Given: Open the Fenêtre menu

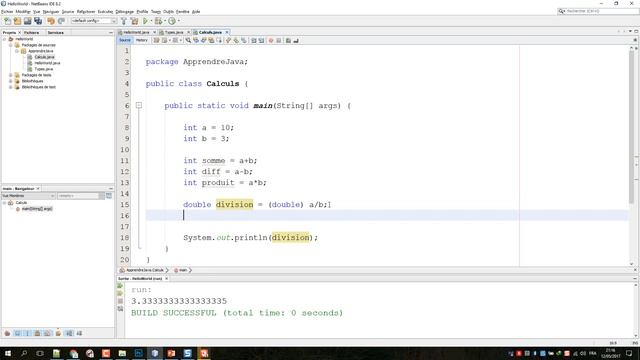Looking at the screenshot, I should click(182, 11).
